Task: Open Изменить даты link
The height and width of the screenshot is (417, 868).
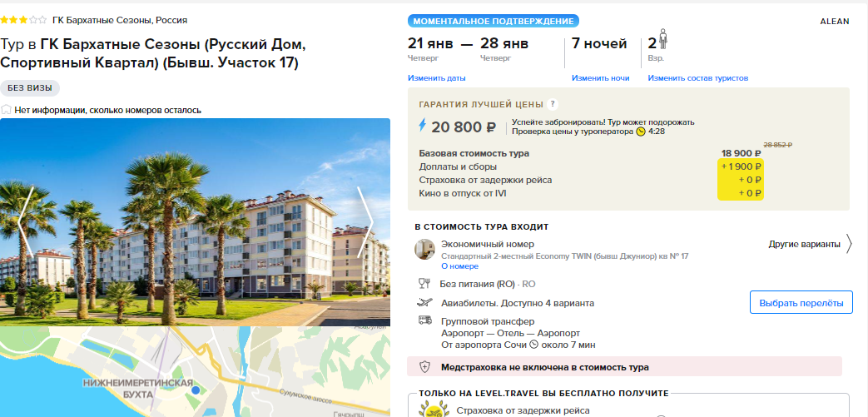Action: [437, 78]
